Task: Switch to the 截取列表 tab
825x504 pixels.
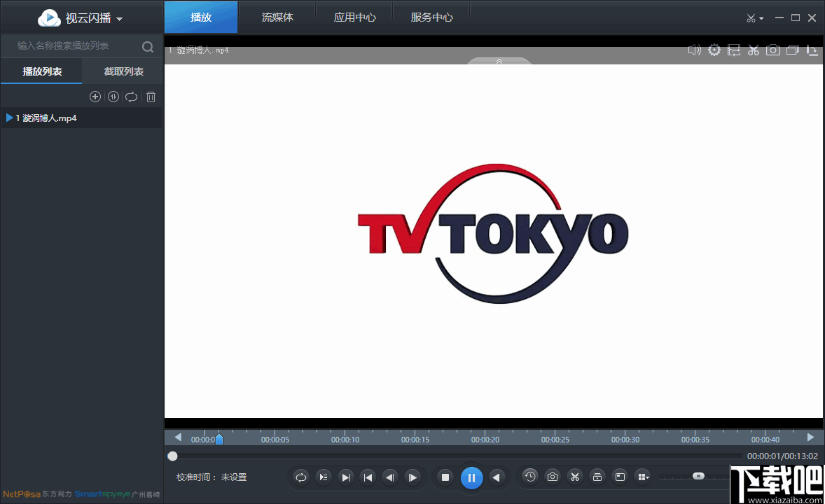Action: tap(124, 71)
